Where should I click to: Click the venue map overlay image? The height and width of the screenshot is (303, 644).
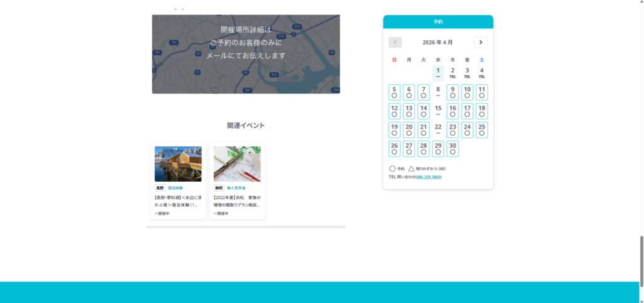coord(246,54)
